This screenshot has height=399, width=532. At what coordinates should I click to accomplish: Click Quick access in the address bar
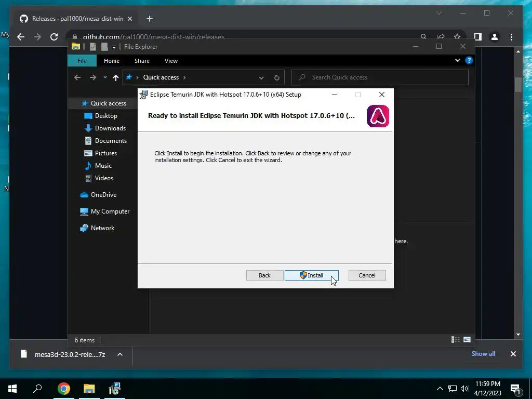click(x=161, y=77)
